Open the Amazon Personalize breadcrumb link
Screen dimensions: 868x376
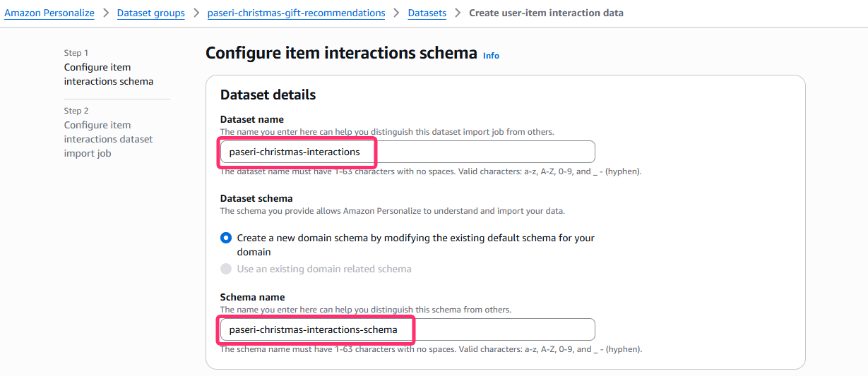[49, 13]
